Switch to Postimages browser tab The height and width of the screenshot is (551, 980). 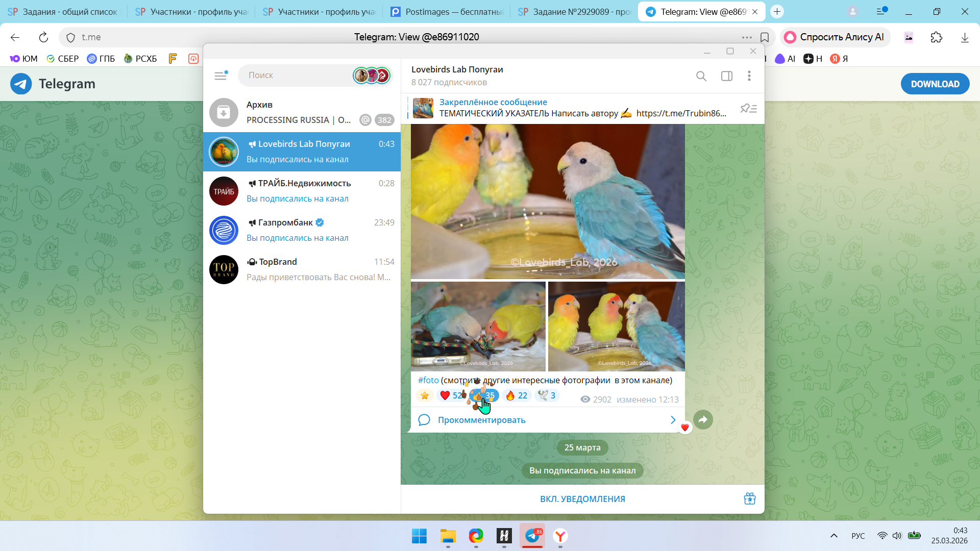pyautogui.click(x=446, y=11)
